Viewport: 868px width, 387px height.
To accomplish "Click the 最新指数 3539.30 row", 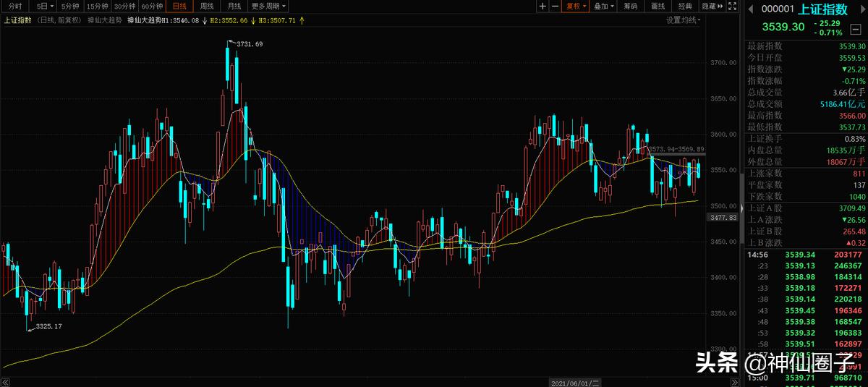I will click(806, 46).
